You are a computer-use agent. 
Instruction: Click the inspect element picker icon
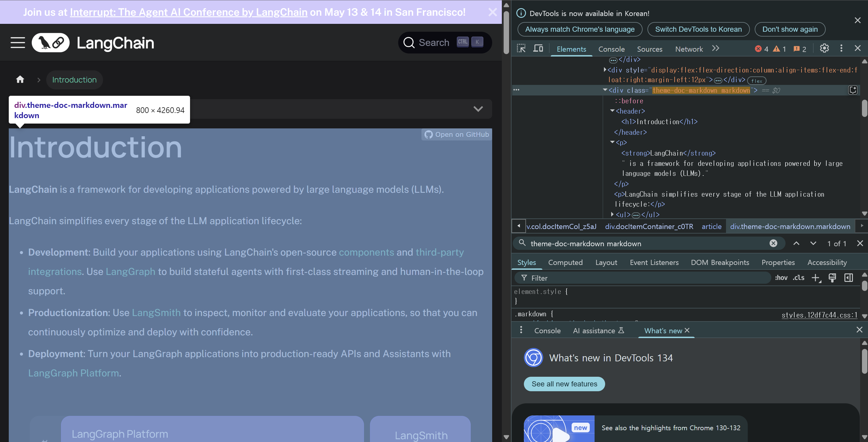click(521, 49)
